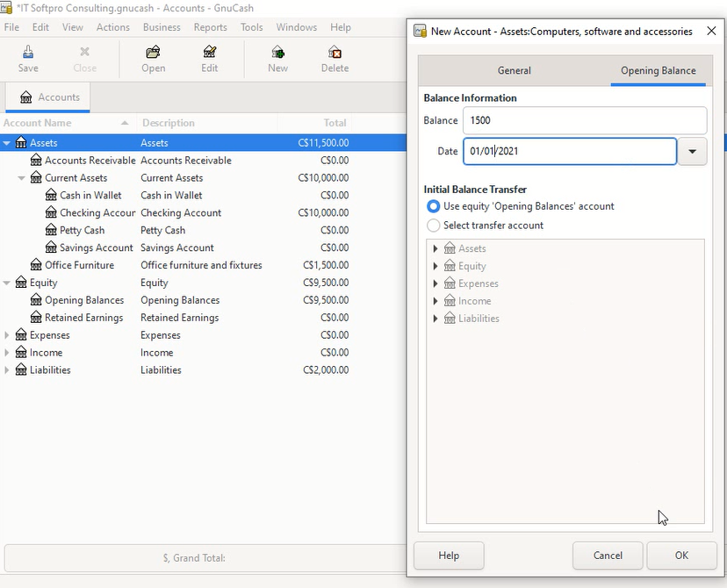This screenshot has width=727, height=588.
Task: Click the Opening Balances account icon
Action: [36, 300]
